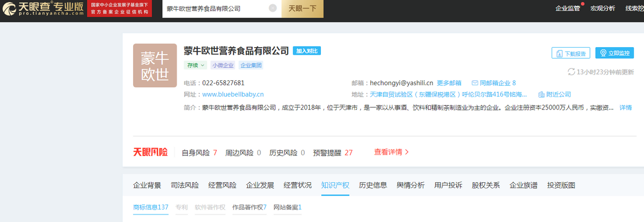Click the 加入对比 button
644x222 pixels.
pyautogui.click(x=307, y=51)
